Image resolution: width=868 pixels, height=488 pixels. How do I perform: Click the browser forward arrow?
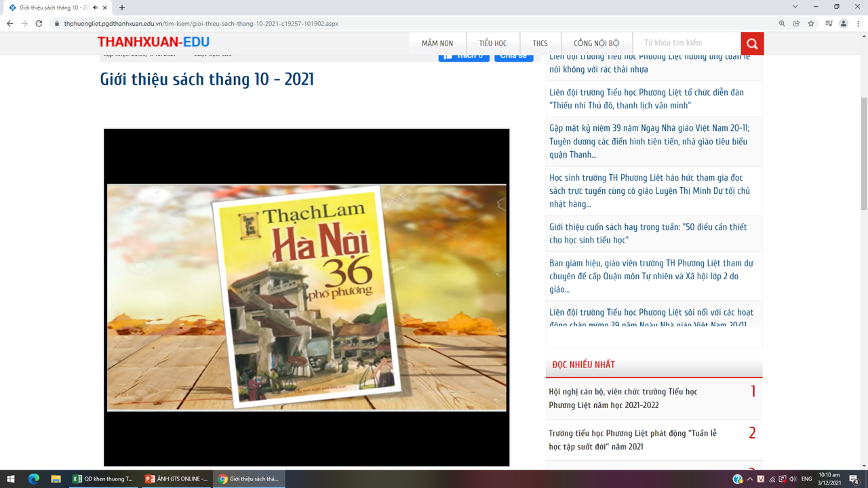[24, 24]
